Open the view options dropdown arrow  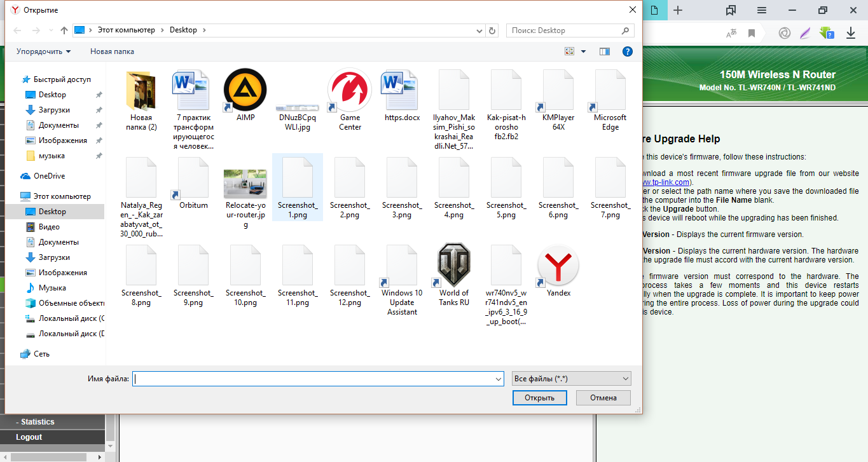coord(582,51)
